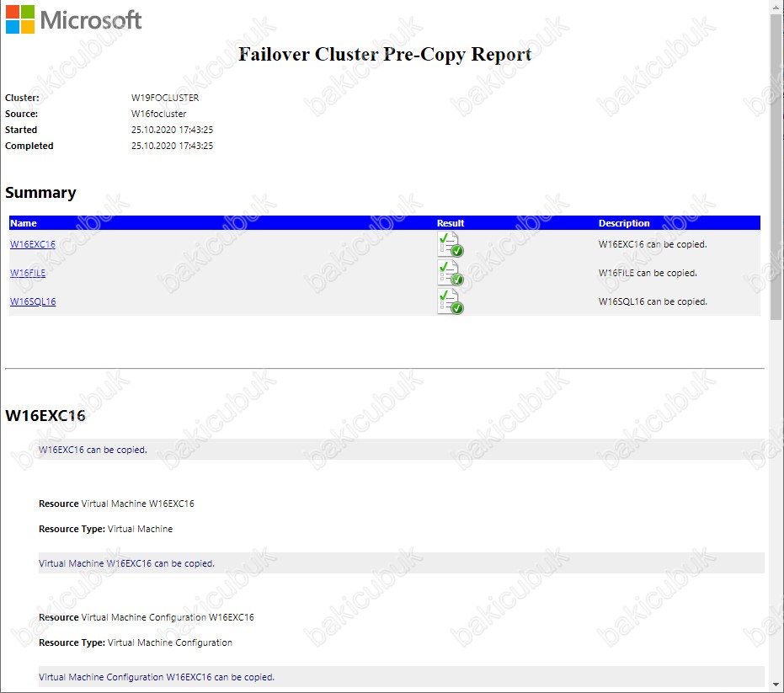This screenshot has width=784, height=693.
Task: Click the Summary heading
Action: [x=40, y=193]
